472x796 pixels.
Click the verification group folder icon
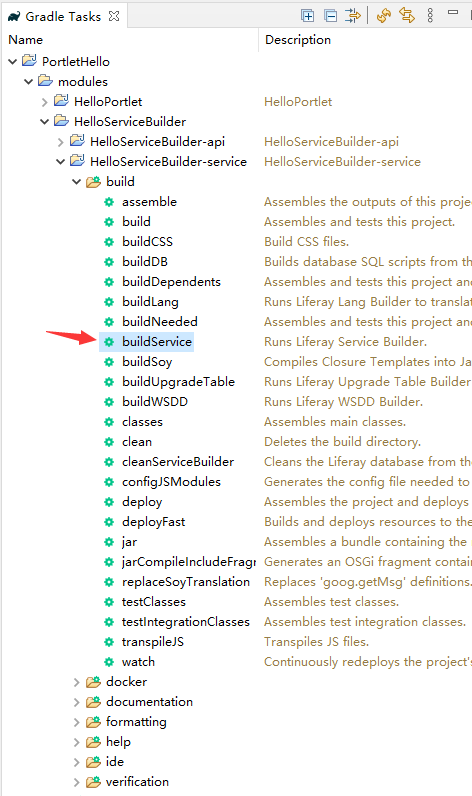coord(93,782)
